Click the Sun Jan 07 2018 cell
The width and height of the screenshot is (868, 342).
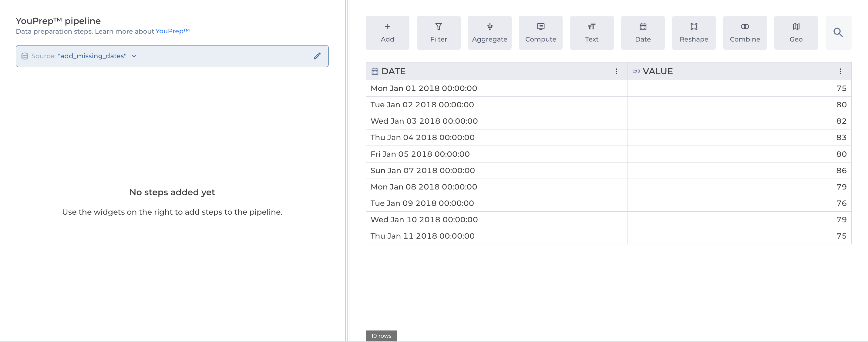422,170
